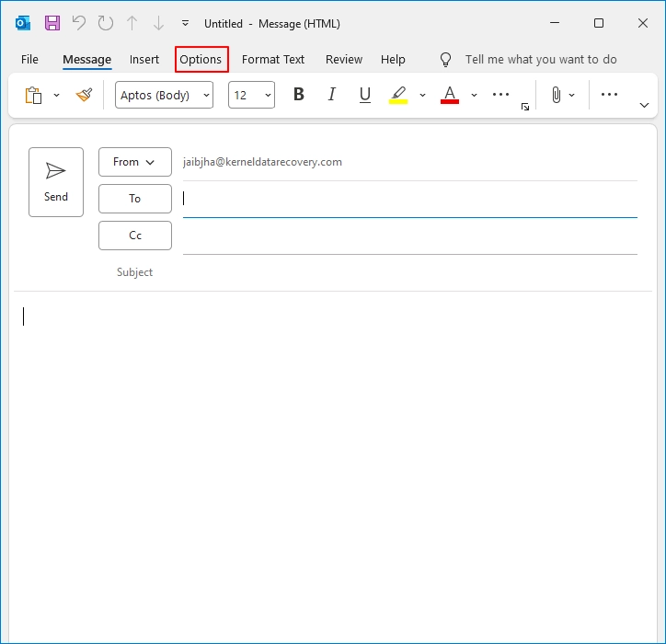Viewport: 666px width, 644px height.
Task: Minimize the message window
Action: pos(555,23)
